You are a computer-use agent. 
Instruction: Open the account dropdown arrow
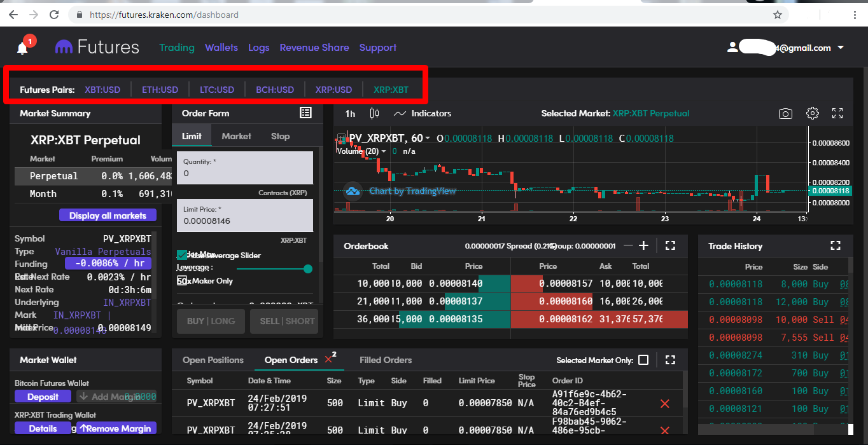[841, 48]
